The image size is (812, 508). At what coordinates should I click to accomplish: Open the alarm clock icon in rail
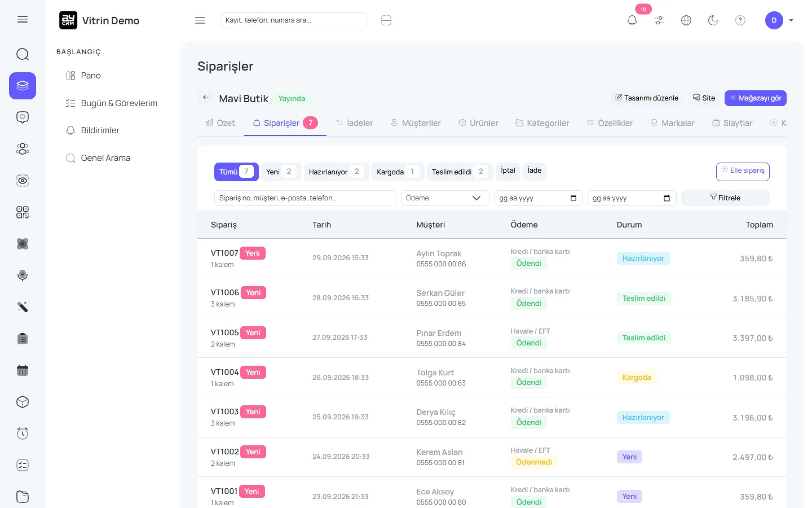click(23, 433)
